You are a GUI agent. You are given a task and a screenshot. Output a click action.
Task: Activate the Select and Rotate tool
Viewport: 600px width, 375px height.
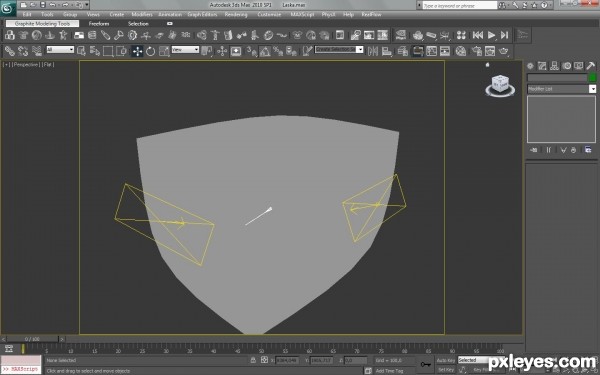pos(151,51)
